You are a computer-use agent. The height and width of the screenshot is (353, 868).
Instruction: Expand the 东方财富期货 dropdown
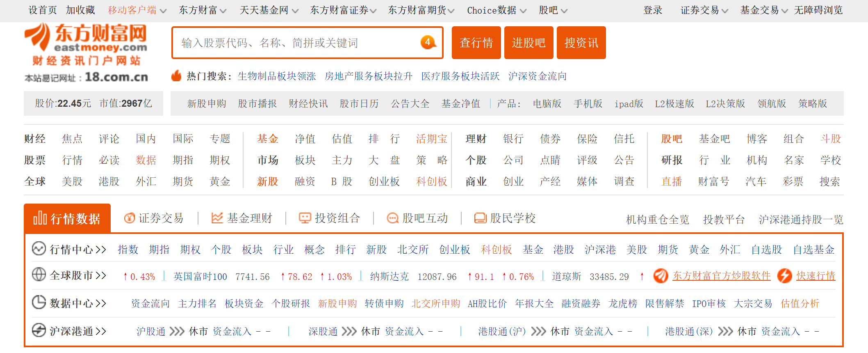(x=451, y=11)
